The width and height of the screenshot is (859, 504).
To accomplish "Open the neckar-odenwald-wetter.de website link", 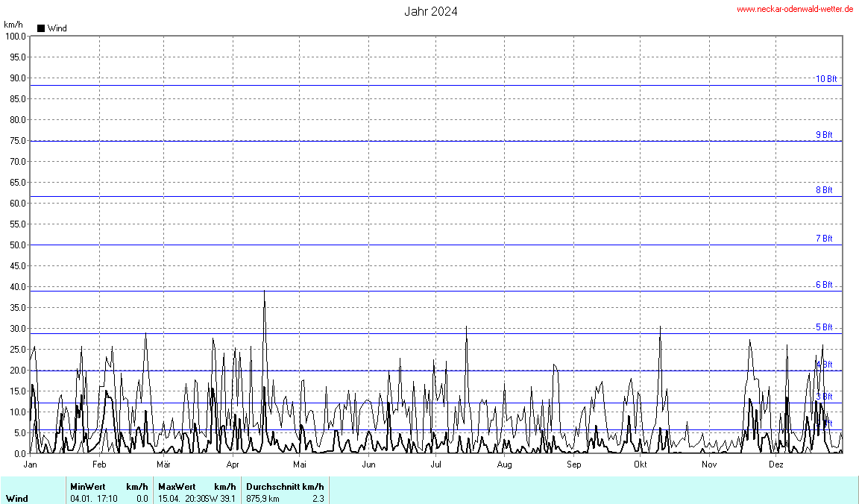I will [x=795, y=9].
